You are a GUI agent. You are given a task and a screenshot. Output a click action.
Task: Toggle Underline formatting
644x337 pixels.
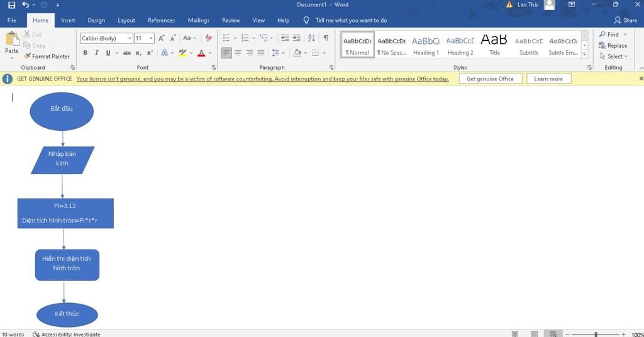coord(108,53)
